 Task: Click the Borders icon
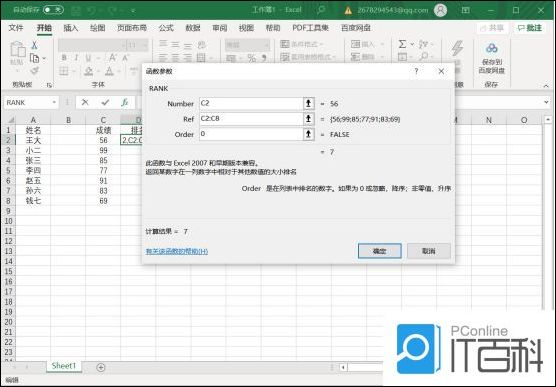pyautogui.click(x=64, y=71)
